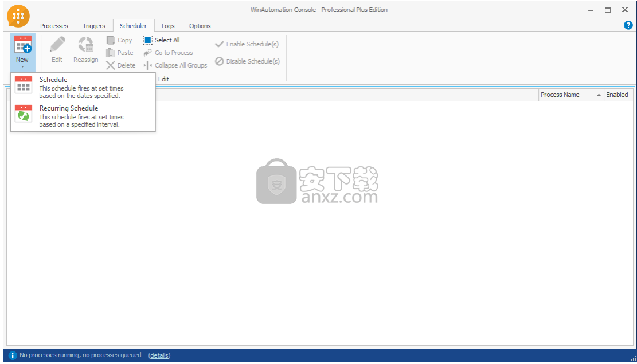Select the Scheduler tab

click(134, 26)
